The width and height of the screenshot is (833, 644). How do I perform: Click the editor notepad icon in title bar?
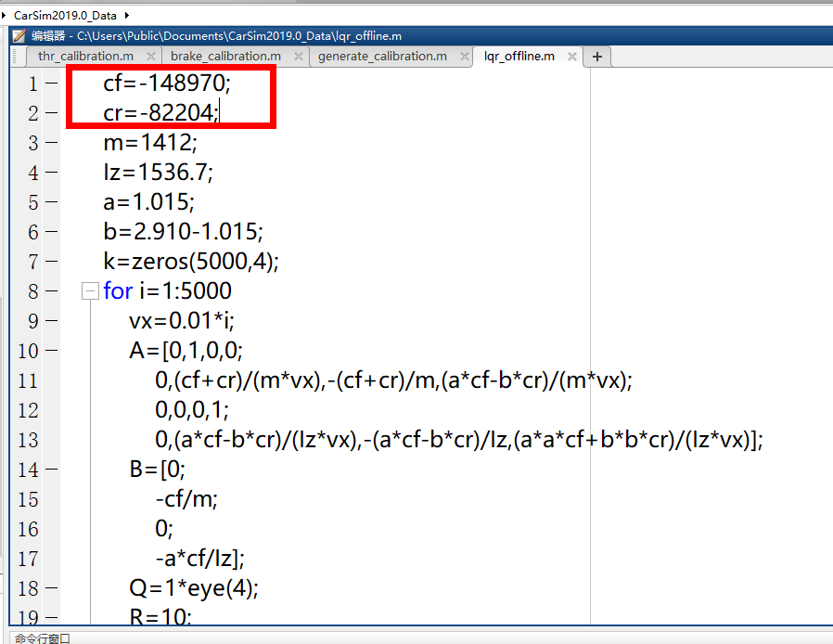pos(19,36)
